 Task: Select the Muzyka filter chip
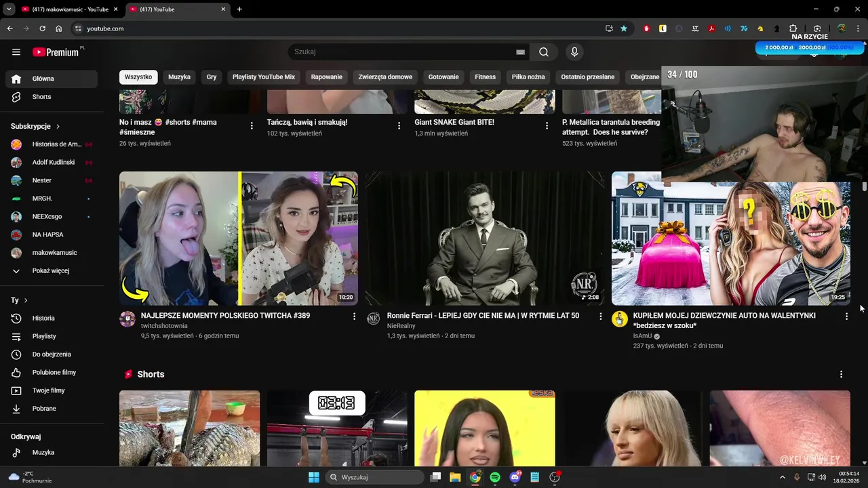point(179,77)
